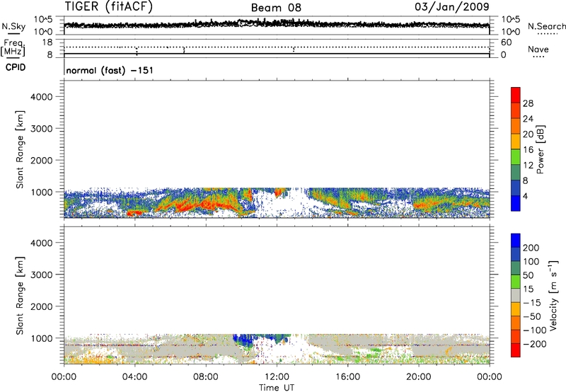566x392 pixels.
Task: Click the 16:00 time tick label
Action: pyautogui.click(x=347, y=377)
